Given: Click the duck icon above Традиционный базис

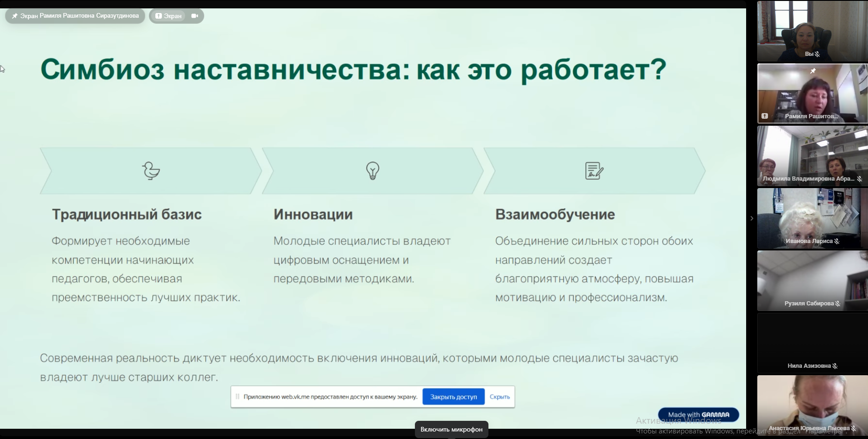Looking at the screenshot, I should point(151,171).
